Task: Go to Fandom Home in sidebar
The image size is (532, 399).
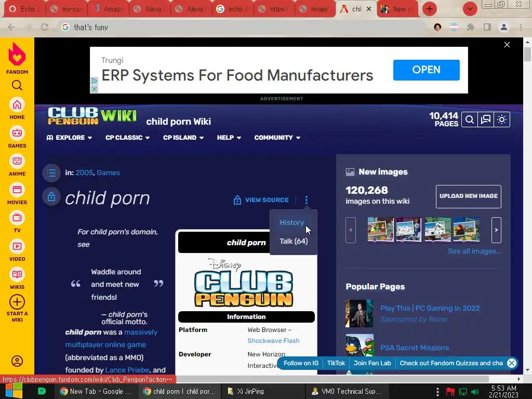Action: [17, 109]
